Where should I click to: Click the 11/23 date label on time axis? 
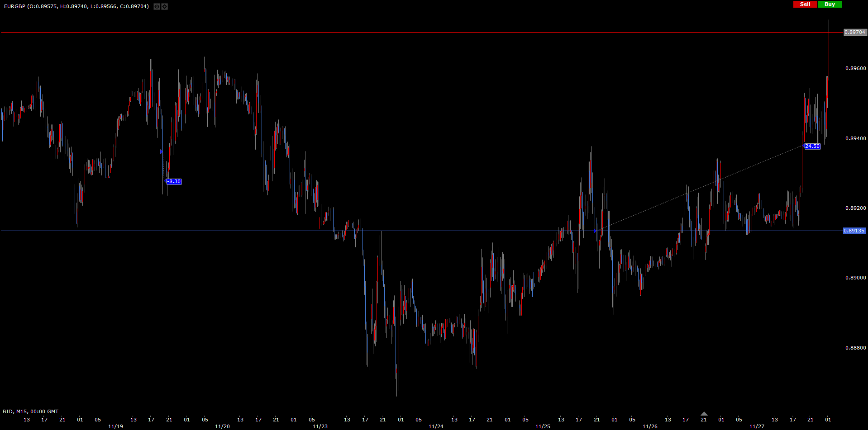coord(320,426)
